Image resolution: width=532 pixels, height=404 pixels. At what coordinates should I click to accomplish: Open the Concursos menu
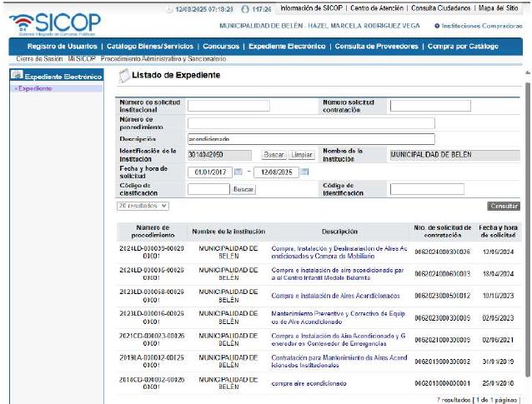pos(221,47)
